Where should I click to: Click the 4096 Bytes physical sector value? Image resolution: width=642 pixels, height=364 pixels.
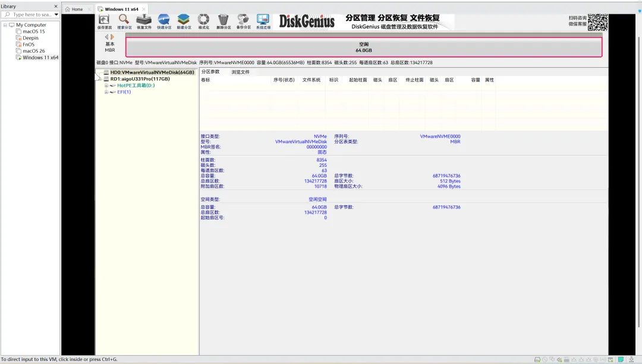click(449, 186)
